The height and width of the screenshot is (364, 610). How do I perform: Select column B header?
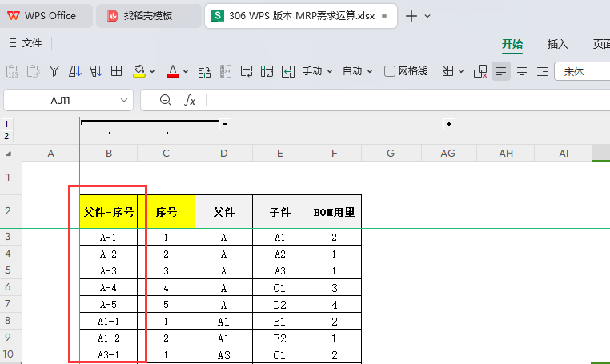click(109, 154)
